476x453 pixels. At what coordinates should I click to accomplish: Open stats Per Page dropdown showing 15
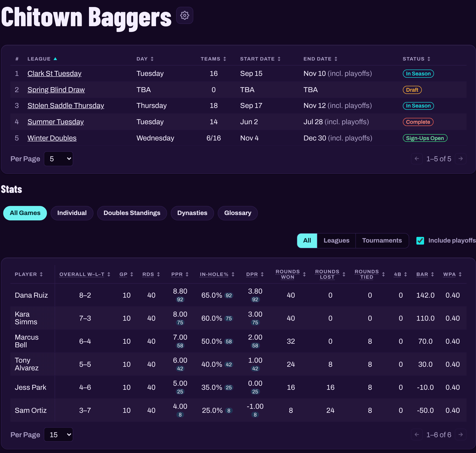click(58, 435)
